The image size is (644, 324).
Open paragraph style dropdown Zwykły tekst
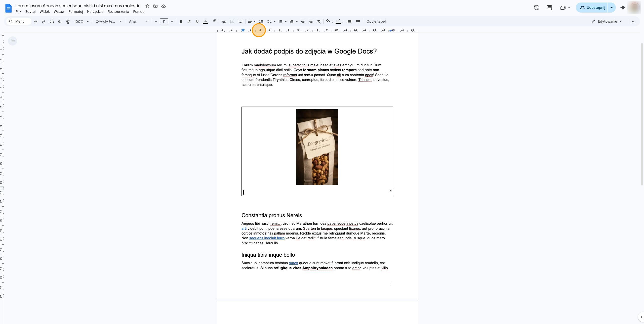(108, 22)
